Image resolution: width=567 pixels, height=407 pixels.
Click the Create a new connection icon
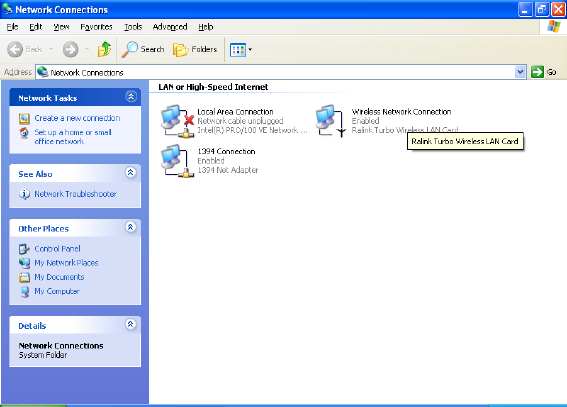[24, 119]
